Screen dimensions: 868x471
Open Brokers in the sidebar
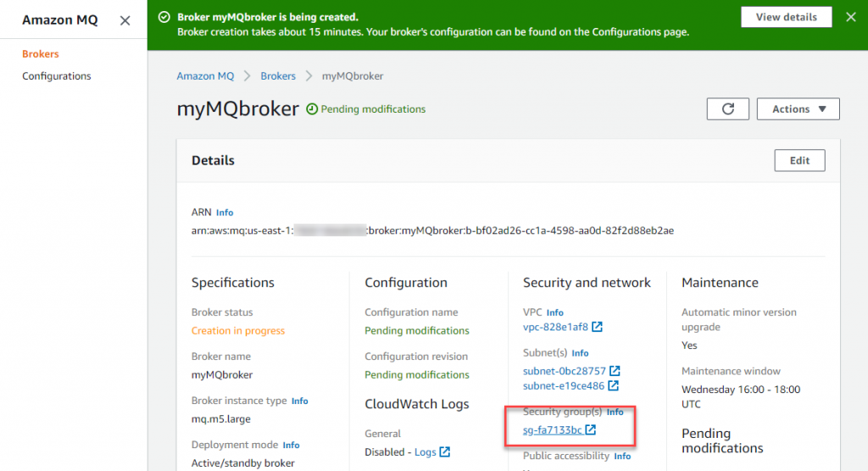41,53
